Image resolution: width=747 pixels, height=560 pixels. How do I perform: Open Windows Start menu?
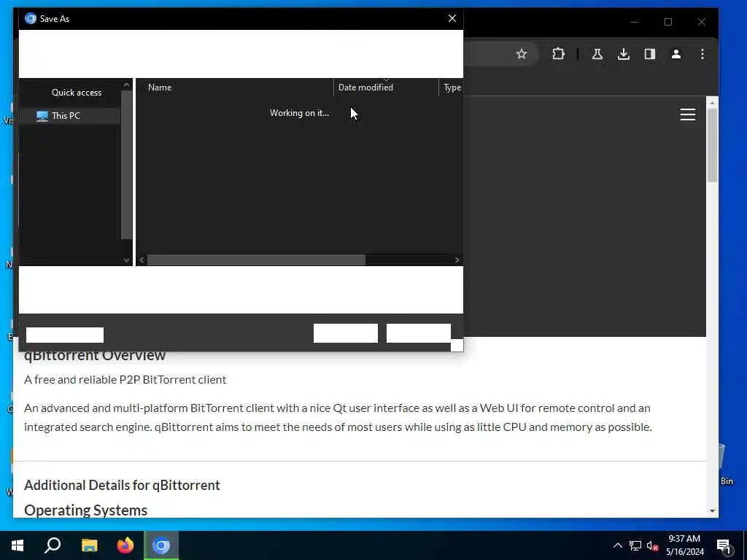[18, 545]
